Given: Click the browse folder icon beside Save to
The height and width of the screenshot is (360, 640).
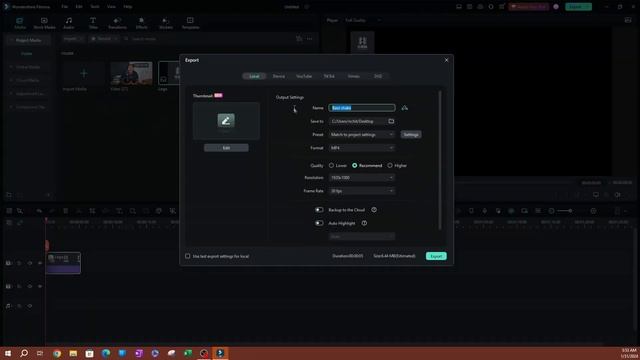Looking at the screenshot, I should point(391,121).
